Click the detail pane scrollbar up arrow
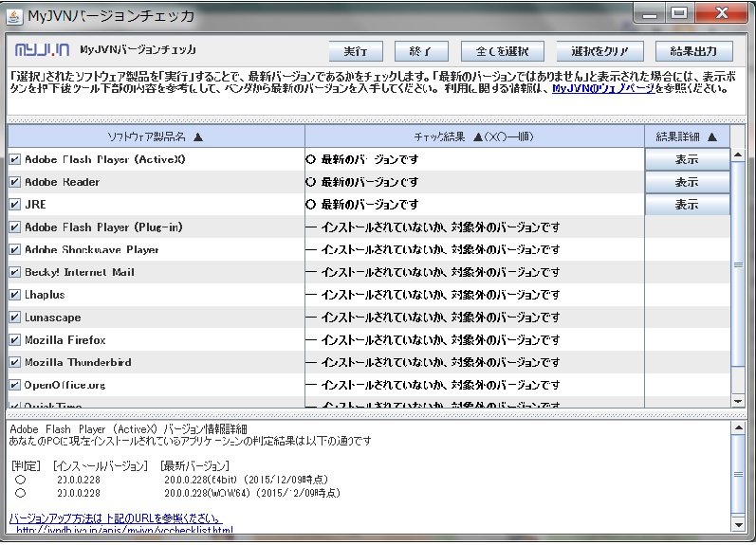Image resolution: width=756 pixels, height=545 pixels. [x=738, y=427]
